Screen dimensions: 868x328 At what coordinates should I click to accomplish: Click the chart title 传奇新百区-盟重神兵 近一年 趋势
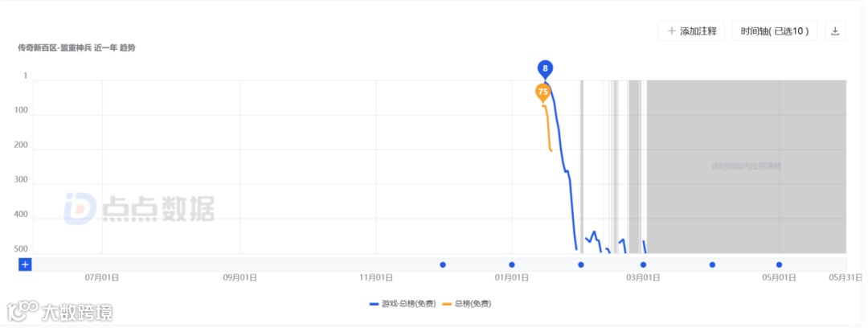pyautogui.click(x=77, y=48)
